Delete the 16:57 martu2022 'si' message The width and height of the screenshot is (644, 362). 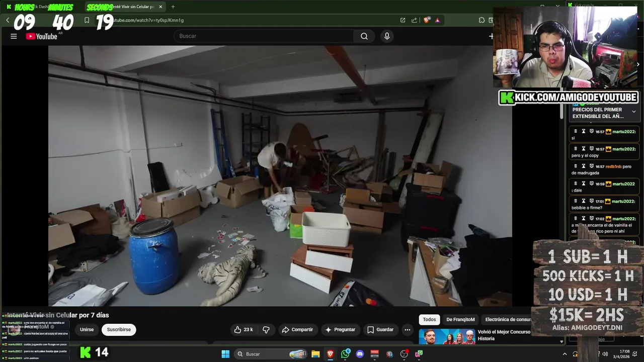576,131
